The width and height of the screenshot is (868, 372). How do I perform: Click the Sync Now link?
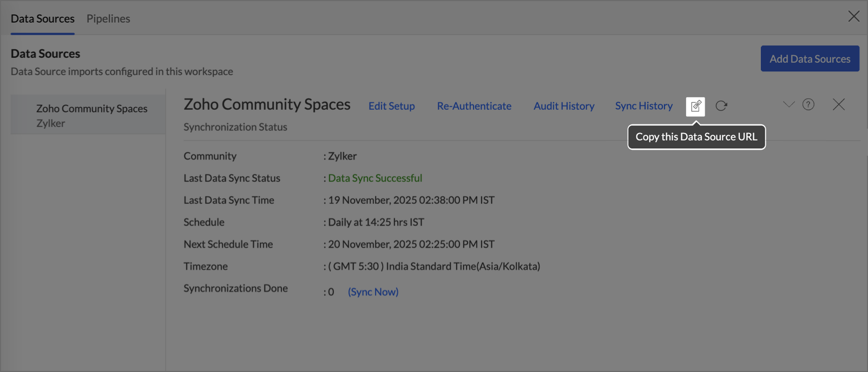point(373,291)
